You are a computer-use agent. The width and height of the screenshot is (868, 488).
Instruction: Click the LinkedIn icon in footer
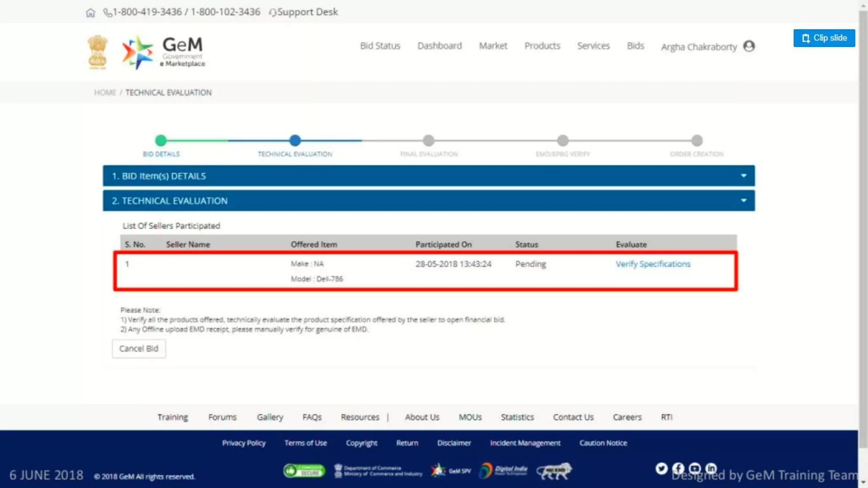click(711, 468)
